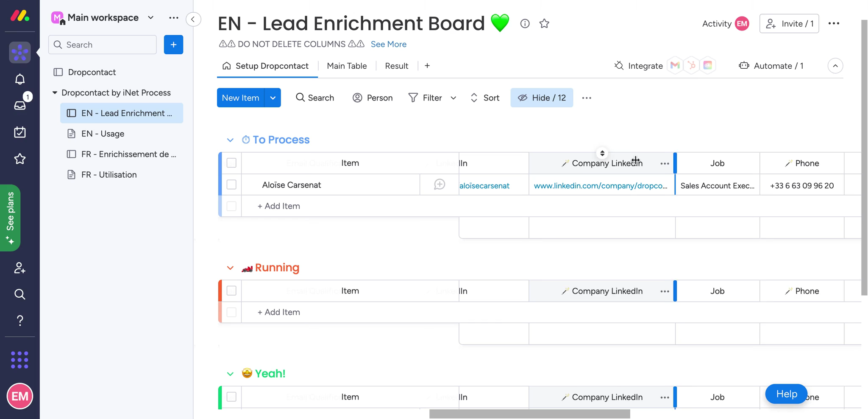
Task: Collapse the Yeah! group
Action: click(230, 374)
